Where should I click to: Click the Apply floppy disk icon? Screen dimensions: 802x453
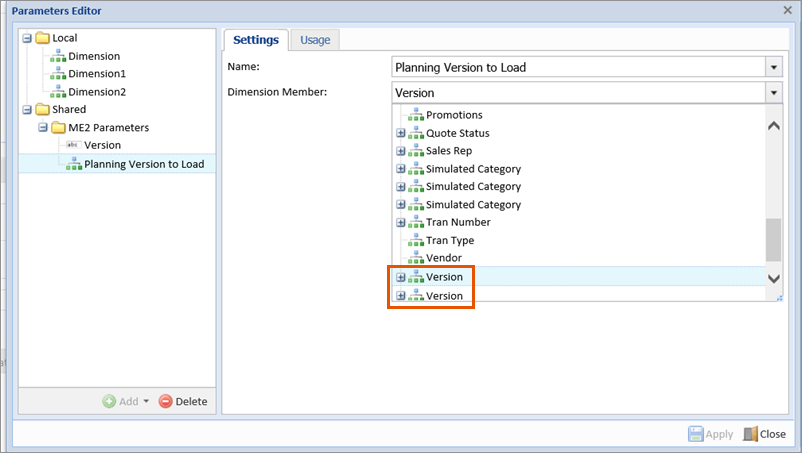pyautogui.click(x=696, y=434)
